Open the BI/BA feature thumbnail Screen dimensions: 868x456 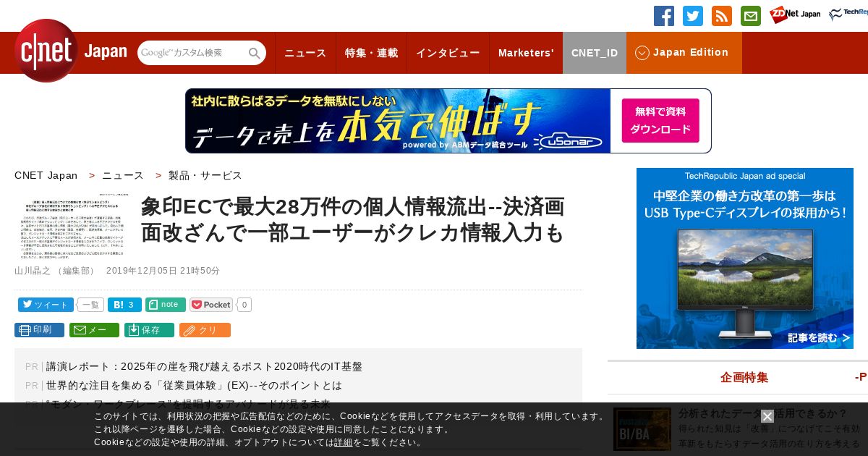tap(642, 428)
